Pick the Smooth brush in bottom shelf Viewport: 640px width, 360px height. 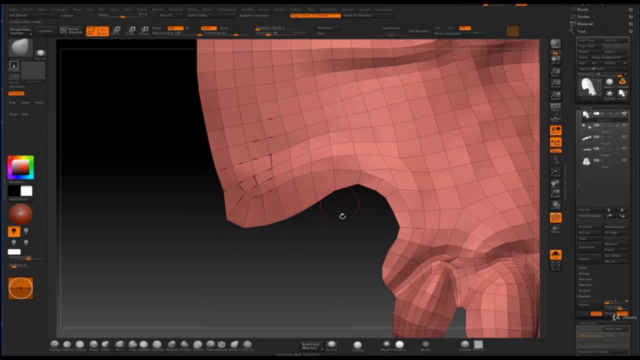(x=465, y=345)
